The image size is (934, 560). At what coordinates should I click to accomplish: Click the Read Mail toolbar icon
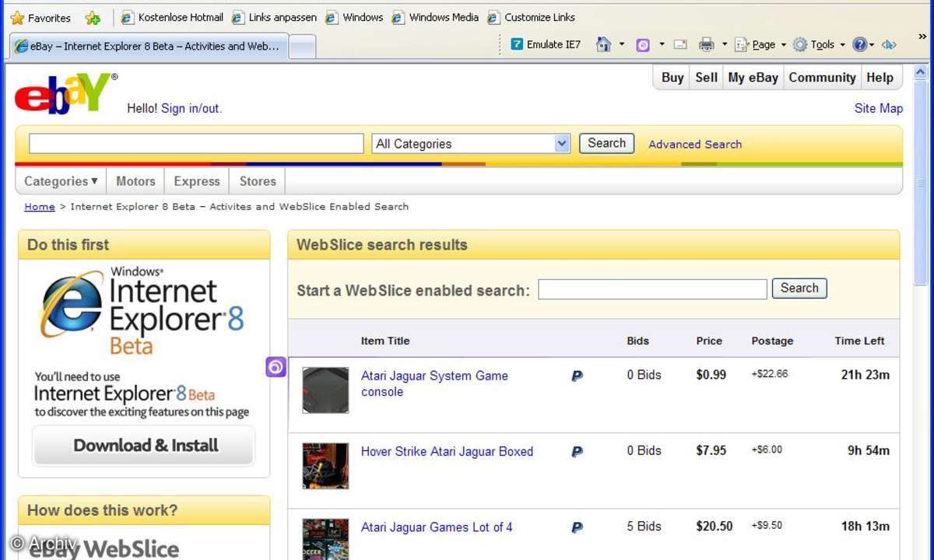click(681, 44)
